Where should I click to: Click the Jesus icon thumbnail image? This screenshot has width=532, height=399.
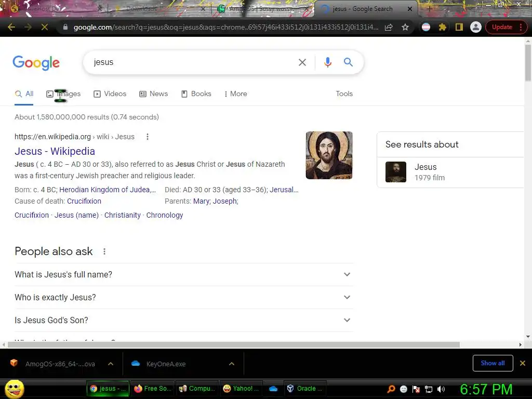[x=329, y=155]
